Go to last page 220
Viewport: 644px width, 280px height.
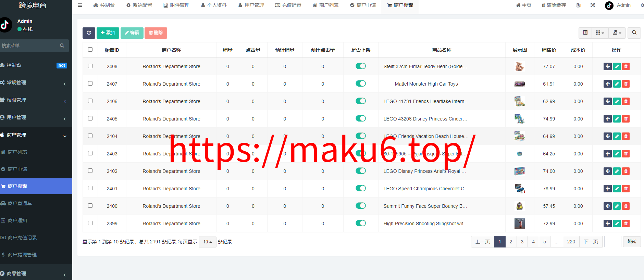tap(571, 242)
